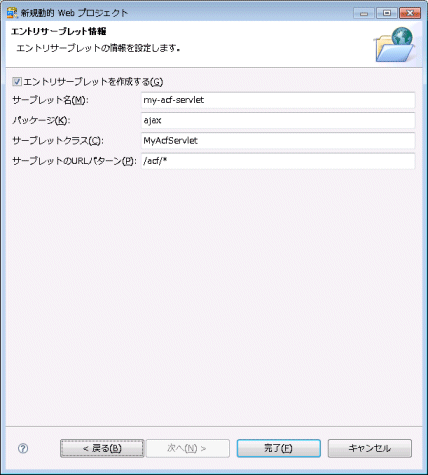
Task: Click the キャンセル button
Action: click(x=370, y=448)
